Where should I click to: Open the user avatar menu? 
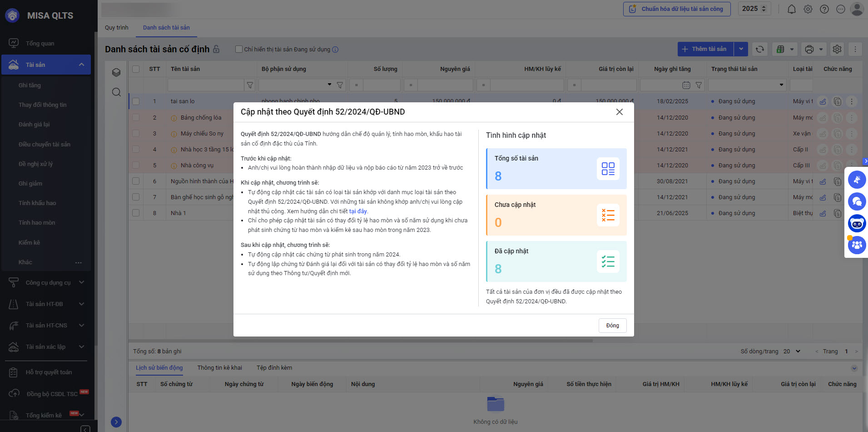coord(857,9)
